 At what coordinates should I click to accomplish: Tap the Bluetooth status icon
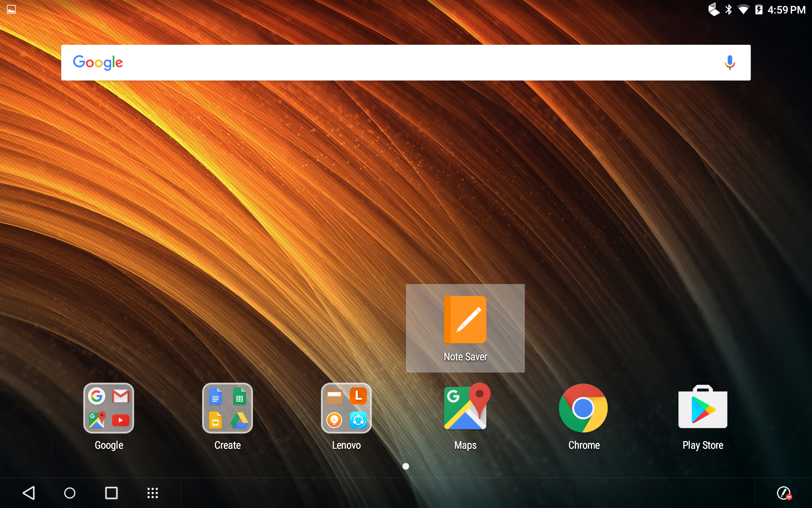729,9
